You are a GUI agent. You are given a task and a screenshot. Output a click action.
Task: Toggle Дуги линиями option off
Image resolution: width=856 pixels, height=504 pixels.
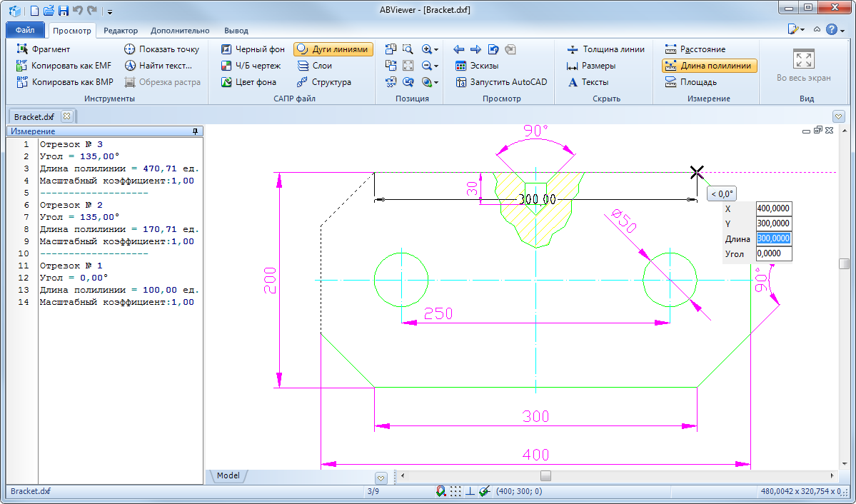(x=333, y=49)
